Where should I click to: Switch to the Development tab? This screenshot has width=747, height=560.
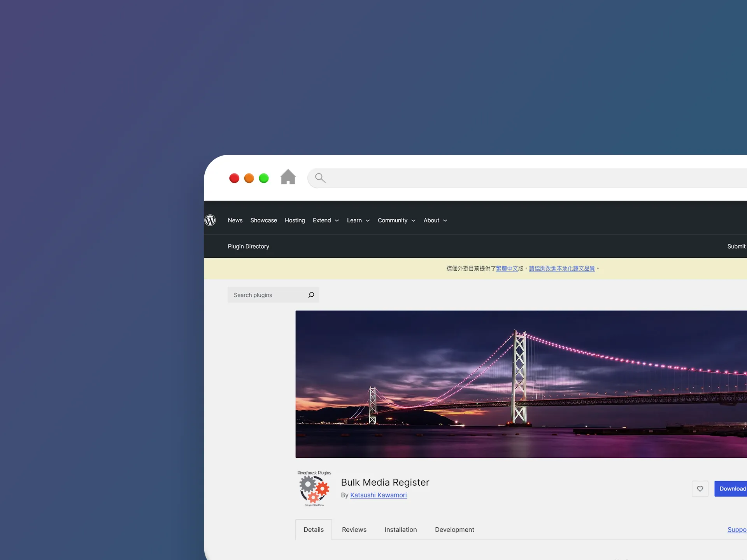pos(454,530)
